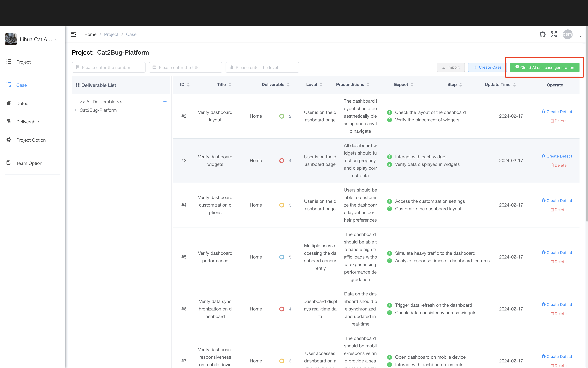This screenshot has height=368, width=588.
Task: Click step 2 'Verify data displayed in widgets'
Action: pyautogui.click(x=427, y=164)
